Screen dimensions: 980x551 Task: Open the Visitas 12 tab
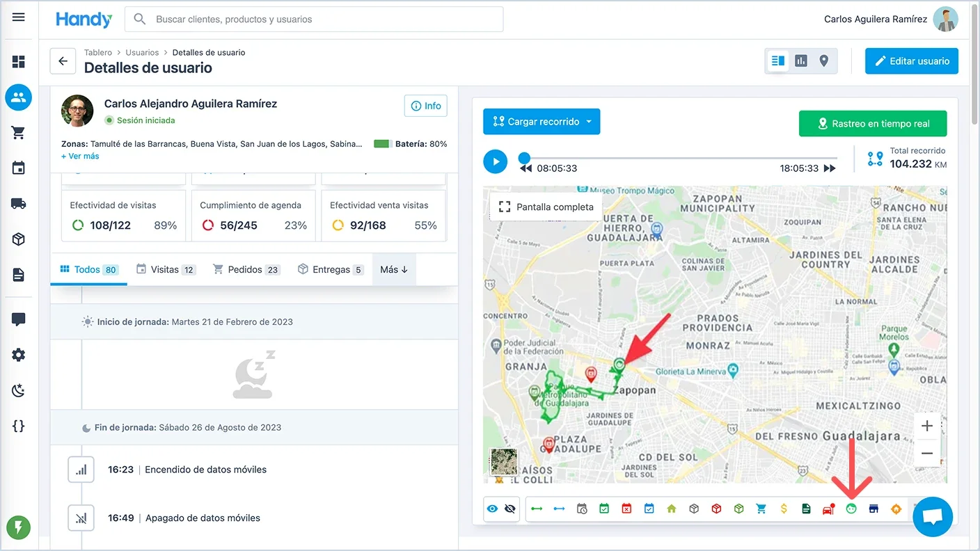166,269
